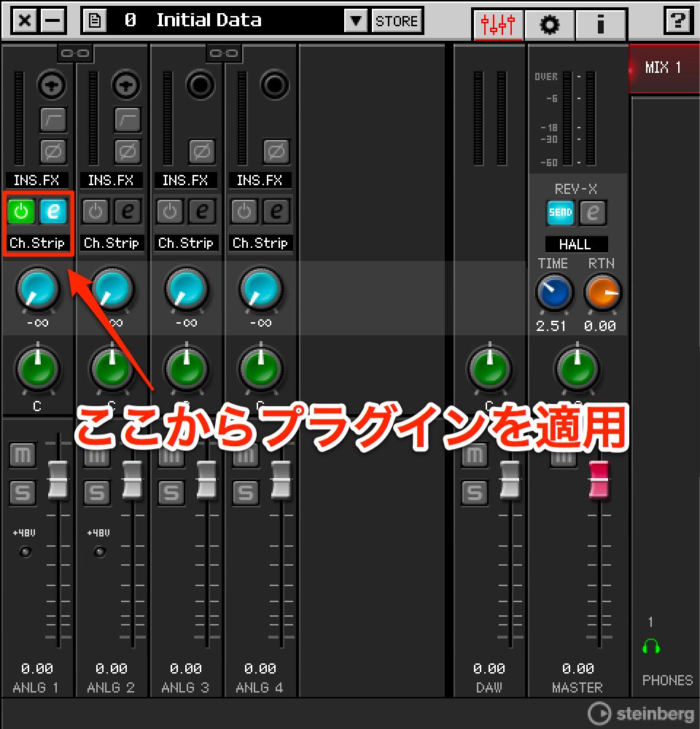Invert phase on ANLG 1
700x729 pixels.
click(53, 151)
